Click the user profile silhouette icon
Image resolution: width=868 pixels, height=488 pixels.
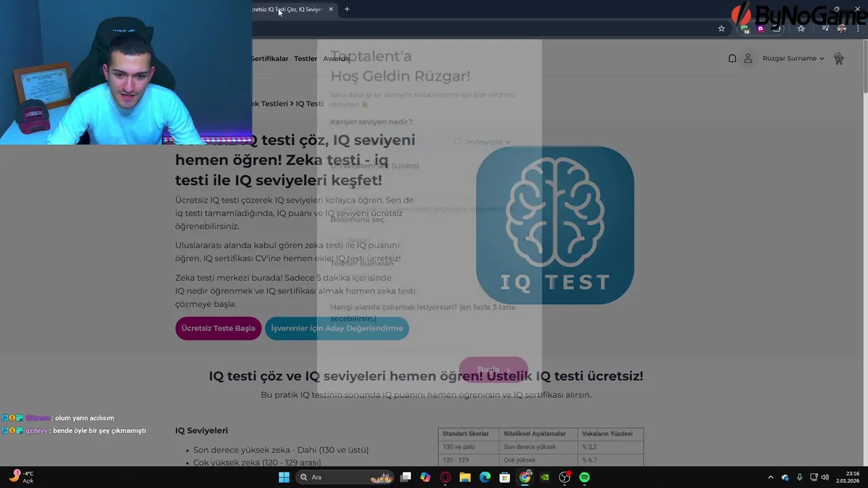pos(748,58)
